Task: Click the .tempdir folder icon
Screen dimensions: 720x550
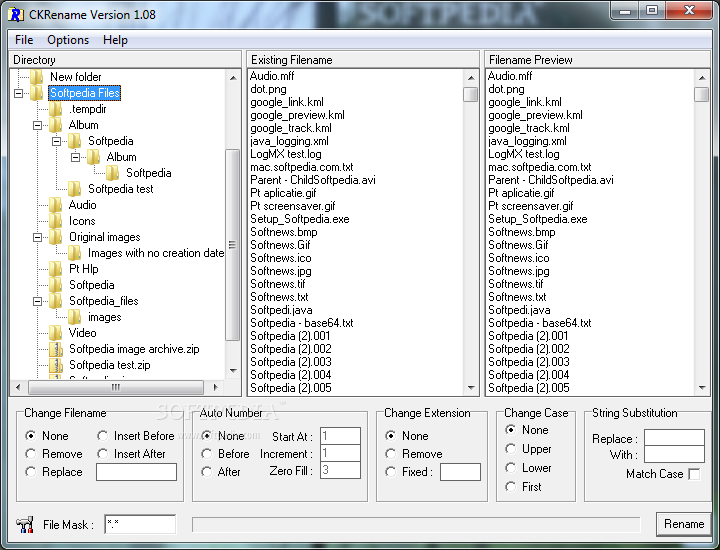Action: point(56,109)
